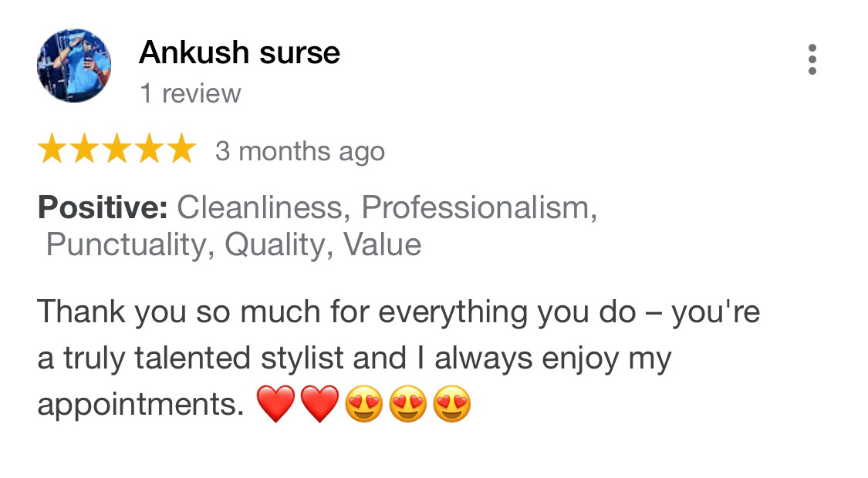Open the 1 review link
This screenshot has width=868, height=478.
(x=191, y=93)
